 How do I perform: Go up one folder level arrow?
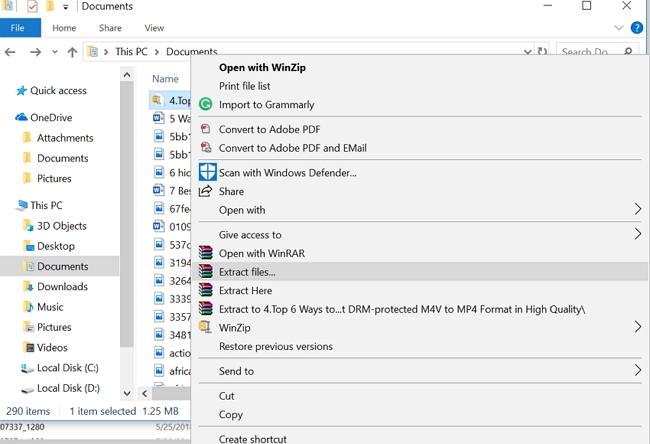[72, 52]
